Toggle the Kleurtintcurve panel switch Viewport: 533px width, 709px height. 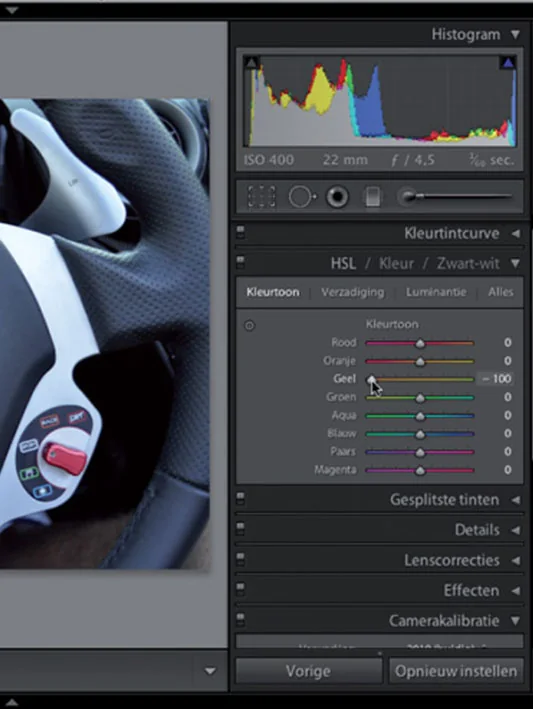[241, 233]
